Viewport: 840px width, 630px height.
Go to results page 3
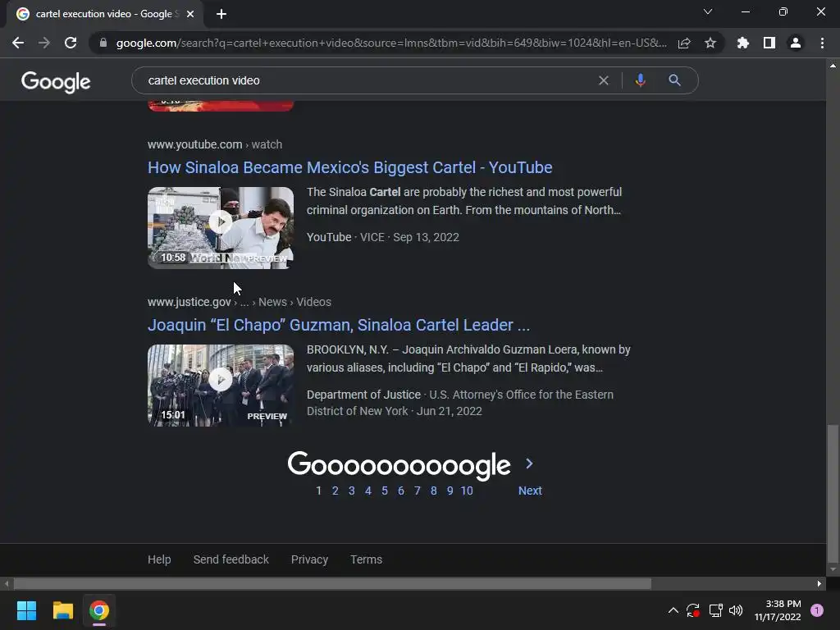point(351,491)
